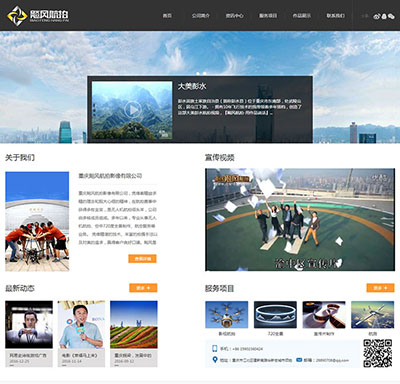Click orange More button beside Latest News
This screenshot has width=400, height=384.
tap(143, 288)
